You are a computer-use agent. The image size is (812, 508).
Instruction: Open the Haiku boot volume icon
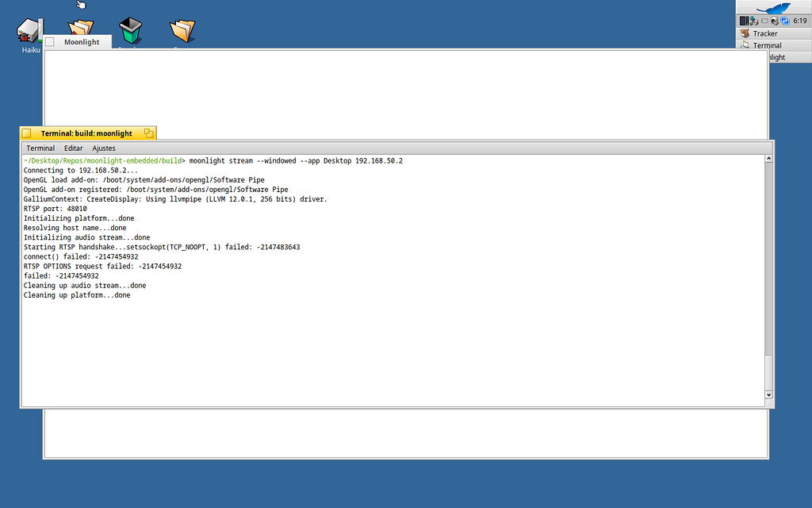click(x=29, y=31)
